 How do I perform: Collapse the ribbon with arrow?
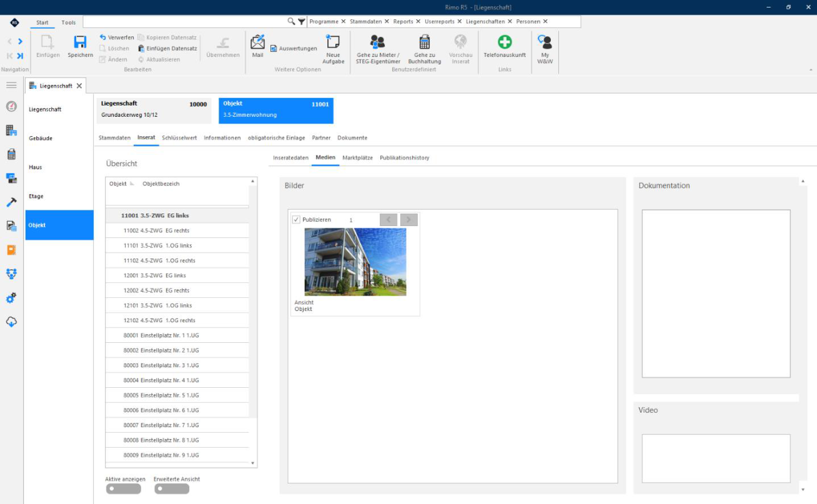[811, 69]
